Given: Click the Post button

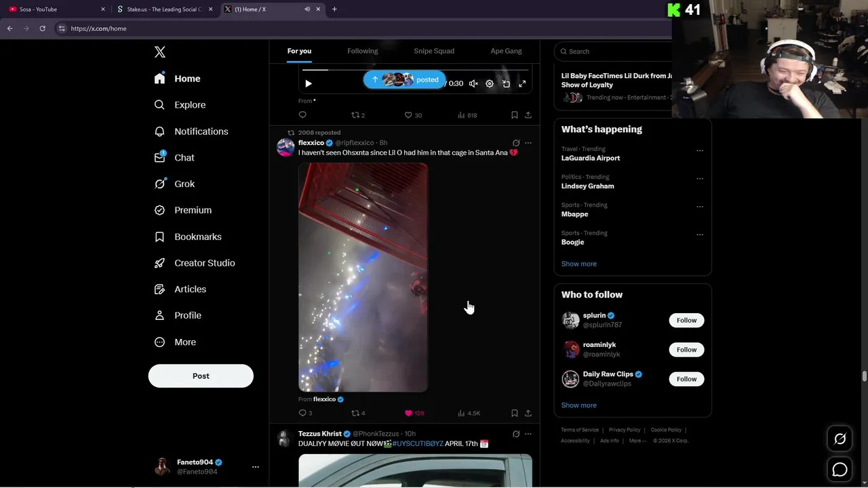Looking at the screenshot, I should tap(201, 376).
